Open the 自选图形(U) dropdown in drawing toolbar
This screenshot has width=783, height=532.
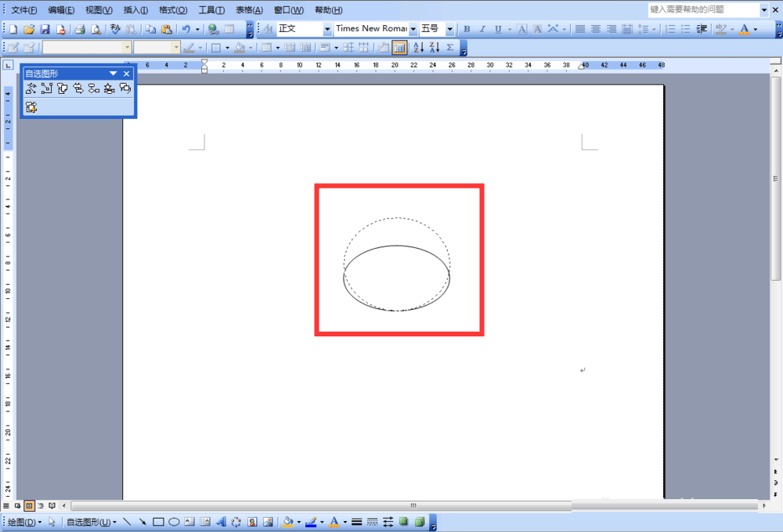92,522
